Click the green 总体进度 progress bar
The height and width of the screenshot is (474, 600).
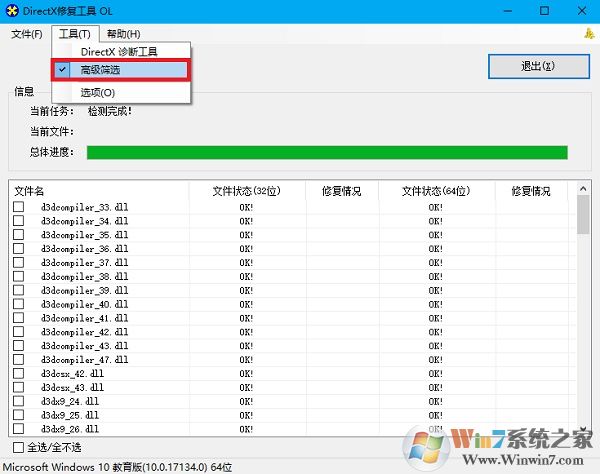(x=327, y=152)
